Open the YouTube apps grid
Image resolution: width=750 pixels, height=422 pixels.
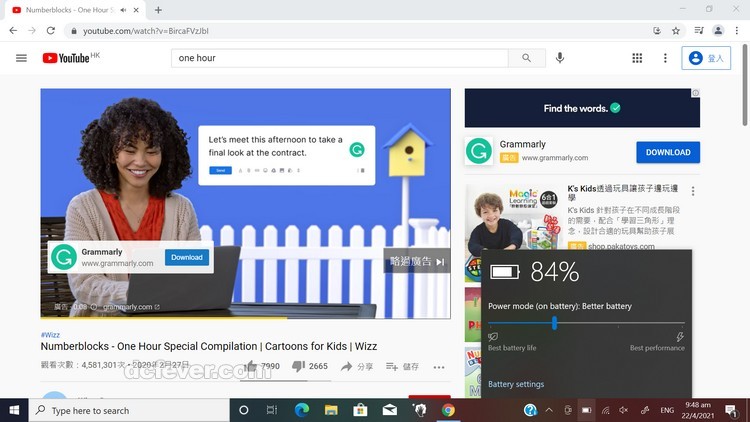(x=637, y=58)
